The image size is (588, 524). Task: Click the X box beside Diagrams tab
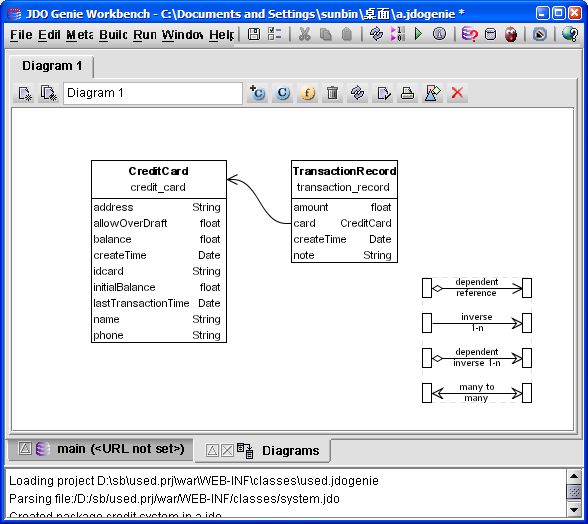227,450
